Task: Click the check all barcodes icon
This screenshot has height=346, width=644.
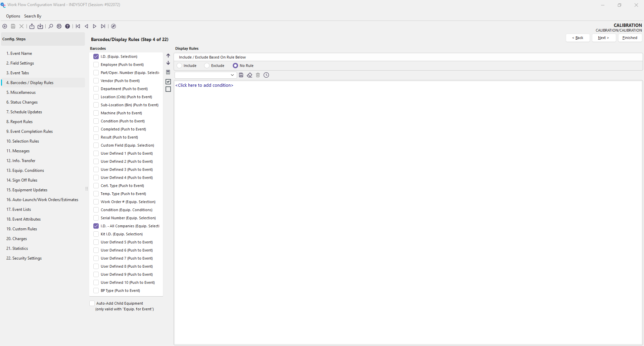Action: tap(168, 82)
